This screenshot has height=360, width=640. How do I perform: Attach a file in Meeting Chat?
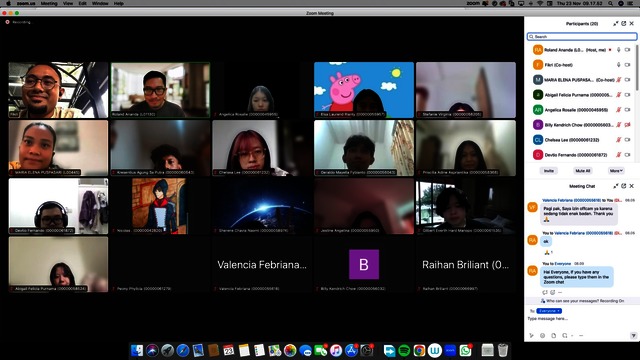pos(553,336)
